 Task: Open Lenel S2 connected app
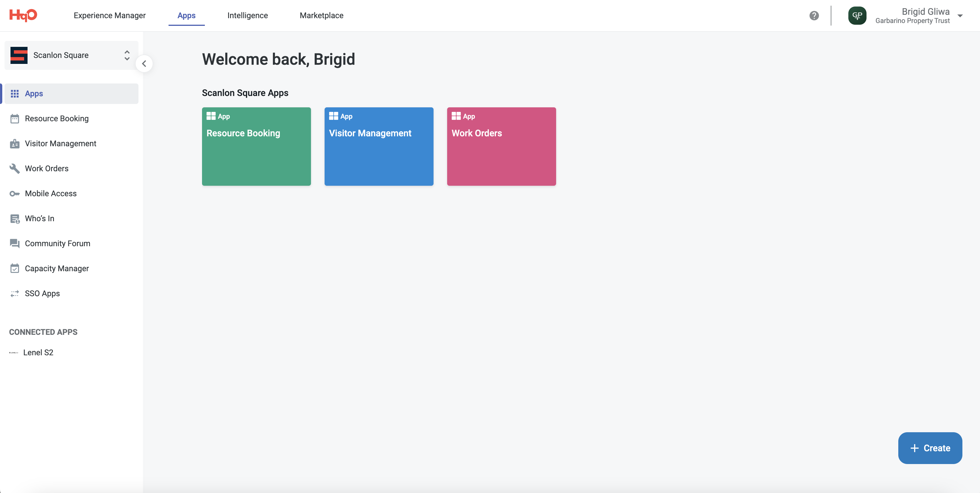tap(38, 352)
